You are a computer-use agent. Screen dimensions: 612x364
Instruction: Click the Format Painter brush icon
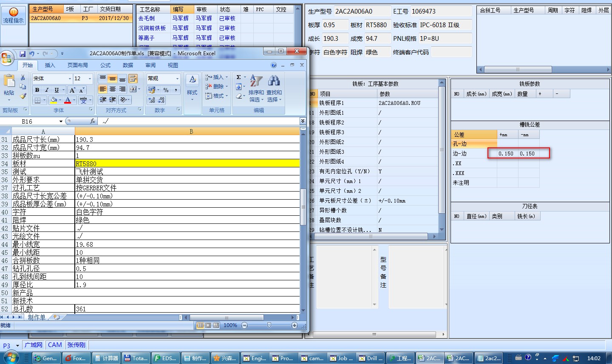23,96
